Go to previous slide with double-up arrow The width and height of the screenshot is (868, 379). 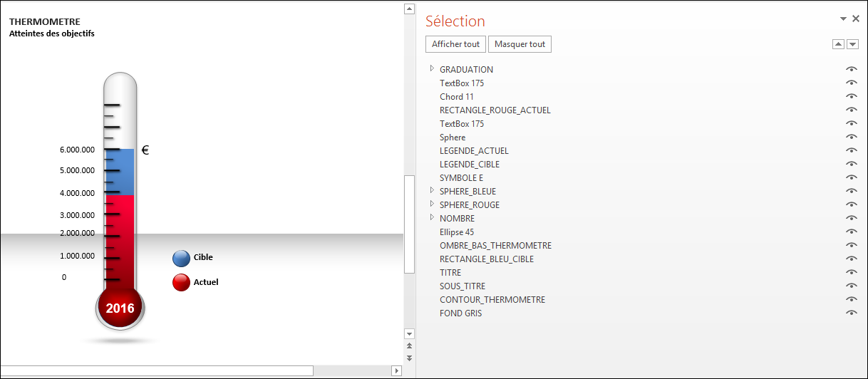click(x=409, y=346)
